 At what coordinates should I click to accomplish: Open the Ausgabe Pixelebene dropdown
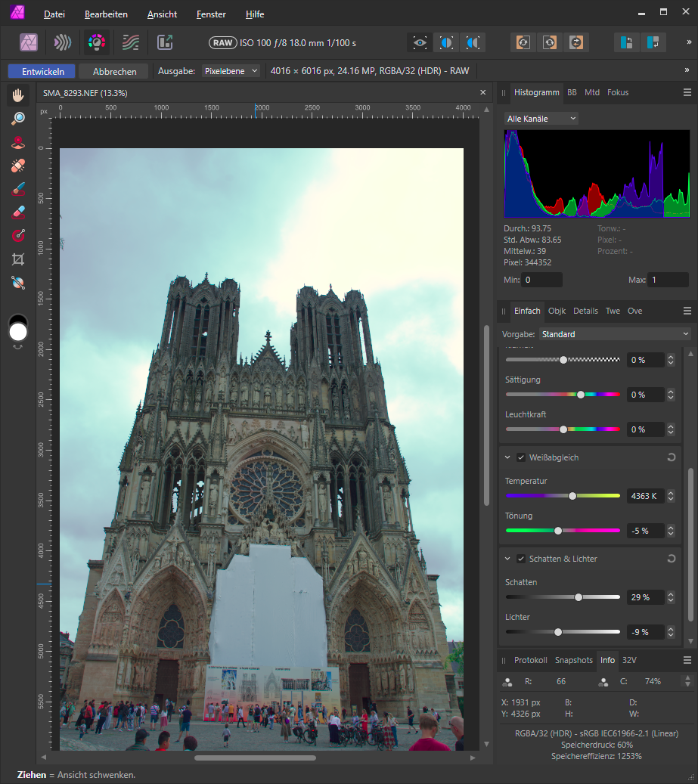pos(231,71)
